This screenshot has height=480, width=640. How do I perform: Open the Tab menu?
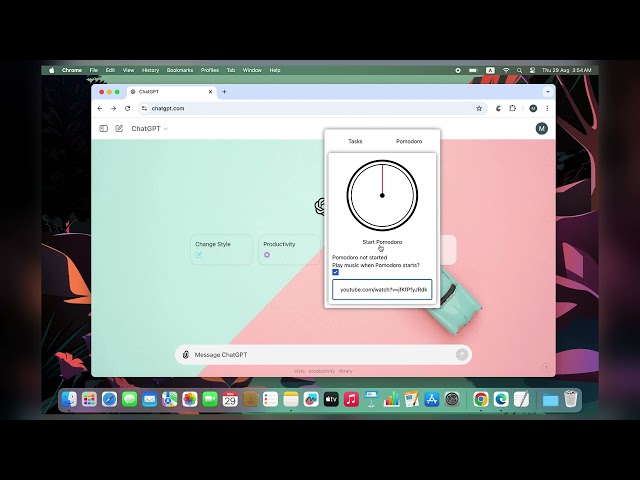pos(231,70)
